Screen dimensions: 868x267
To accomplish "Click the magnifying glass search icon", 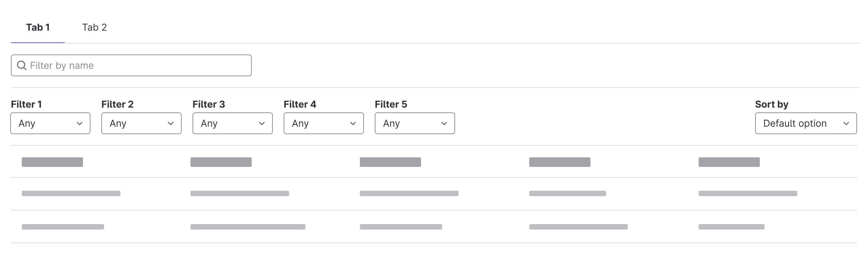I will coord(22,65).
